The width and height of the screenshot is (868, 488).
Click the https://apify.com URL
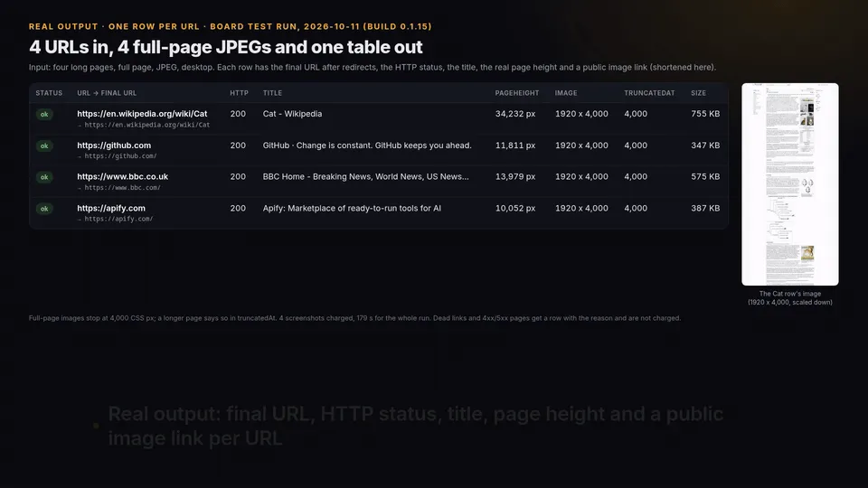tap(110, 208)
